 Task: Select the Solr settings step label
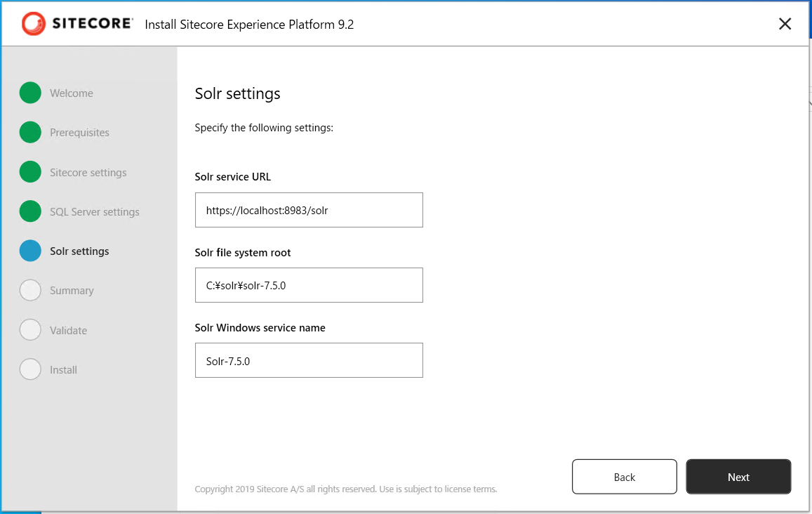[x=79, y=251]
